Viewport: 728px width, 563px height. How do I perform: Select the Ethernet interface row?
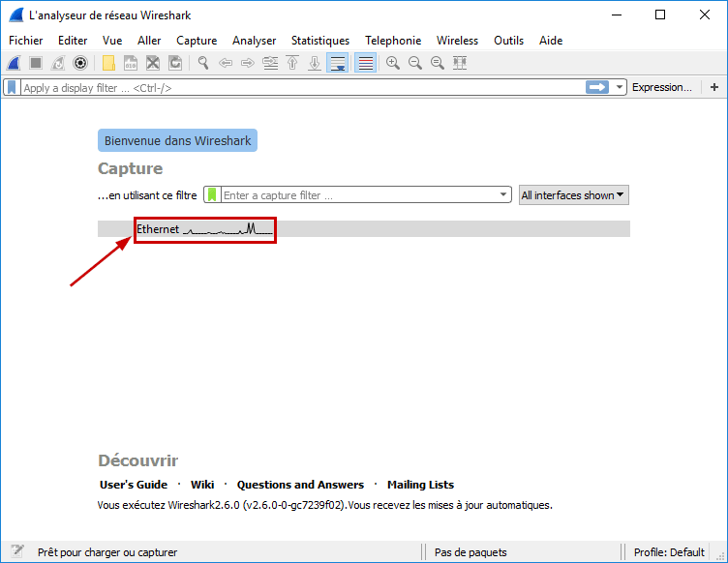click(x=364, y=228)
